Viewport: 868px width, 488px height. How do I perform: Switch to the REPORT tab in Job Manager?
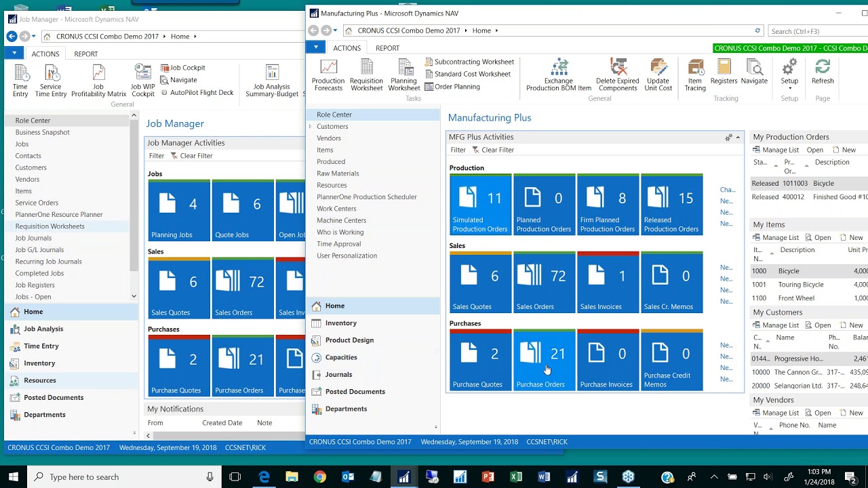click(x=86, y=54)
